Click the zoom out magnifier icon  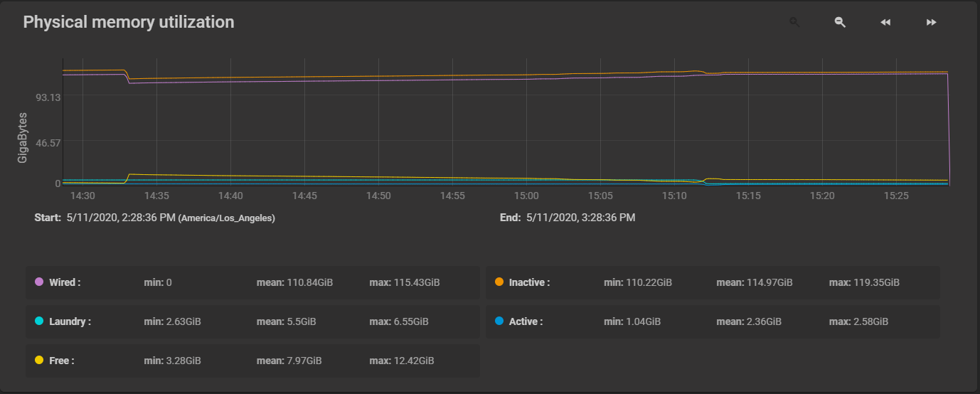pyautogui.click(x=840, y=22)
